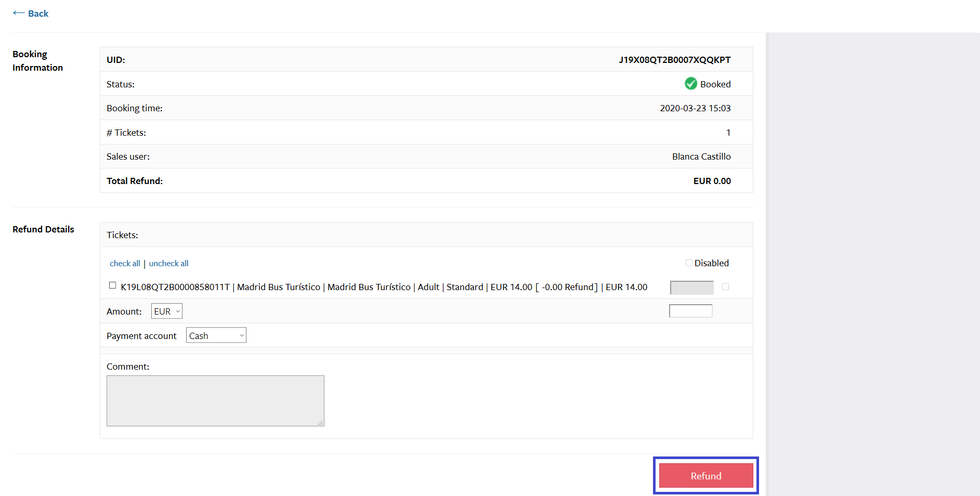Click the check all link

[x=124, y=263]
